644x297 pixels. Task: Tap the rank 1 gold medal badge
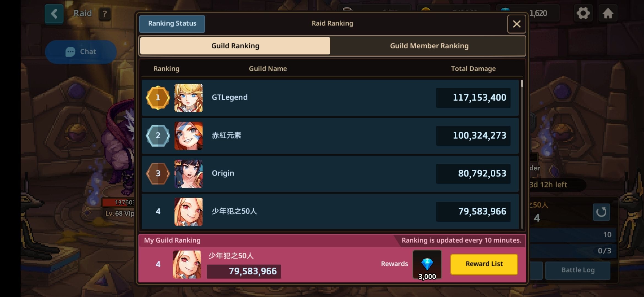coord(158,98)
